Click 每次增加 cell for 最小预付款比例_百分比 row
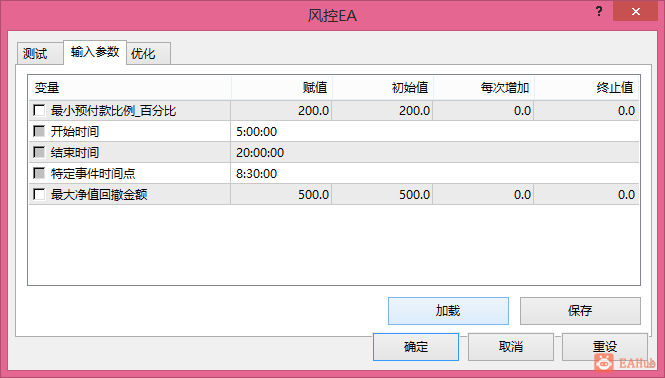Image resolution: width=665 pixels, height=378 pixels. (483, 111)
